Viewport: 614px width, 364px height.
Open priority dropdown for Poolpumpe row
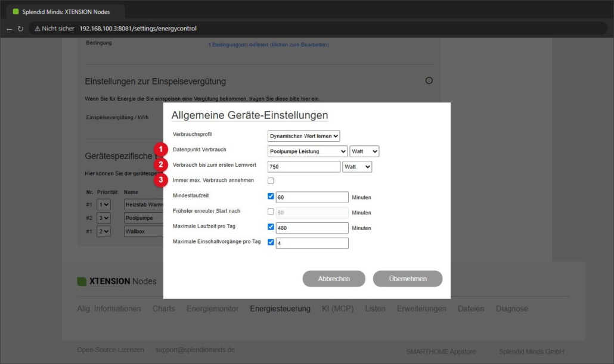click(x=104, y=218)
